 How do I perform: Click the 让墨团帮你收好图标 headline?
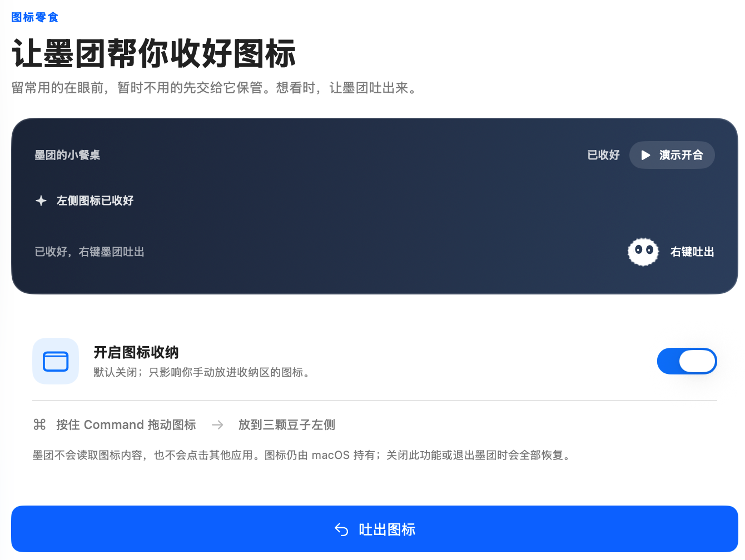[x=154, y=53]
